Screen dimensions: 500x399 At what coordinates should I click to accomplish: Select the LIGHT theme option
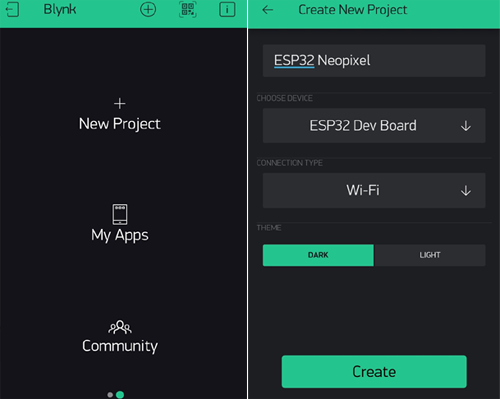(430, 255)
